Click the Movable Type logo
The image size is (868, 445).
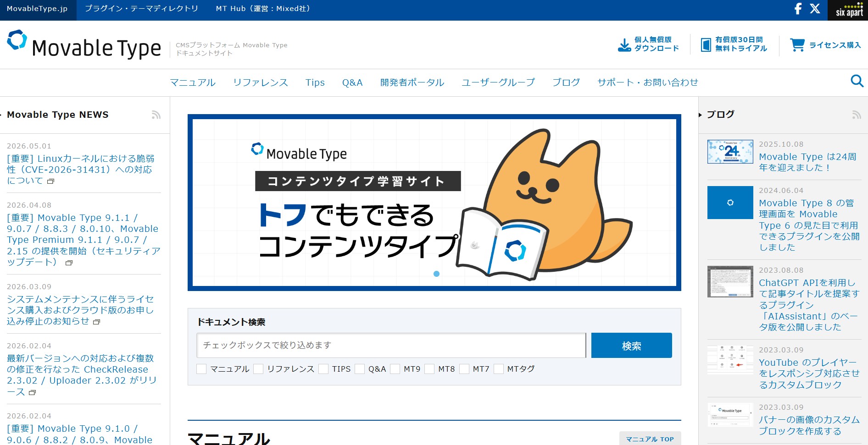(x=84, y=45)
